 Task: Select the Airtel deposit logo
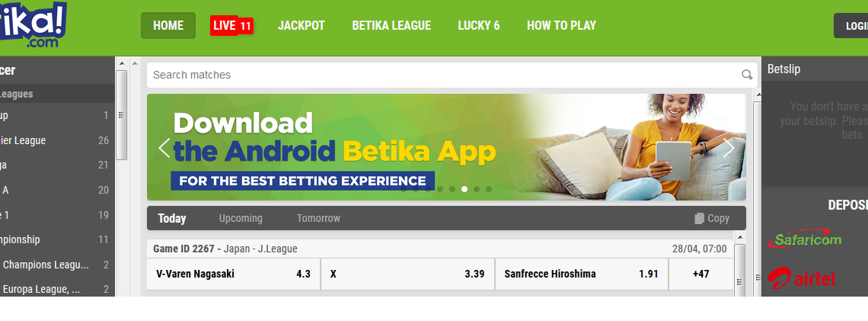tap(801, 278)
